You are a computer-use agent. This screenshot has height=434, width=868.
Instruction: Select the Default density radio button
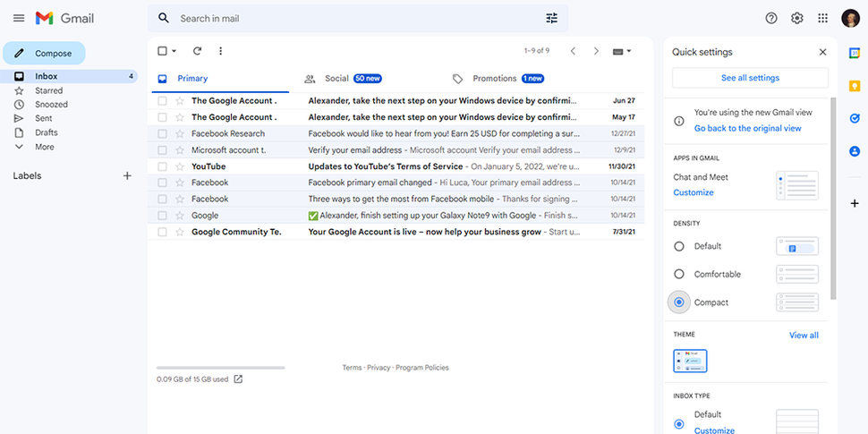tap(678, 246)
